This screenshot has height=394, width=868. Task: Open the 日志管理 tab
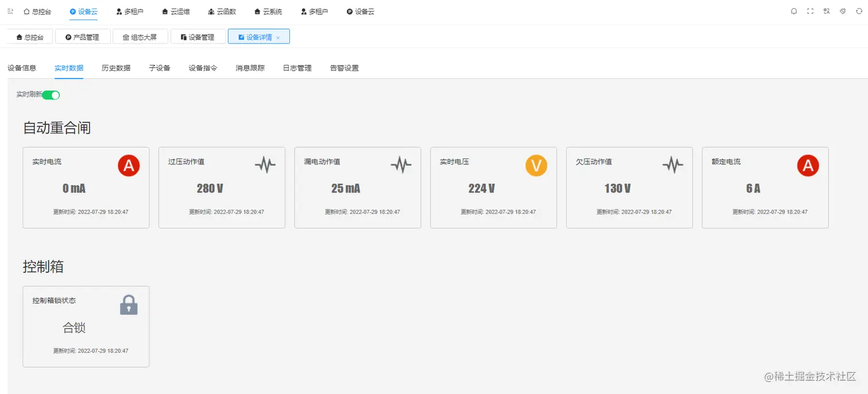coord(297,68)
